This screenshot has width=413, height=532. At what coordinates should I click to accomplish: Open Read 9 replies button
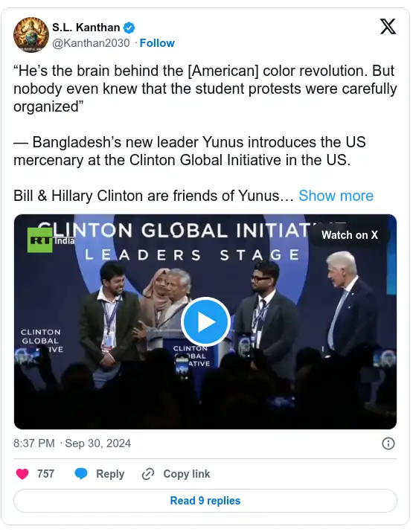[205, 501]
